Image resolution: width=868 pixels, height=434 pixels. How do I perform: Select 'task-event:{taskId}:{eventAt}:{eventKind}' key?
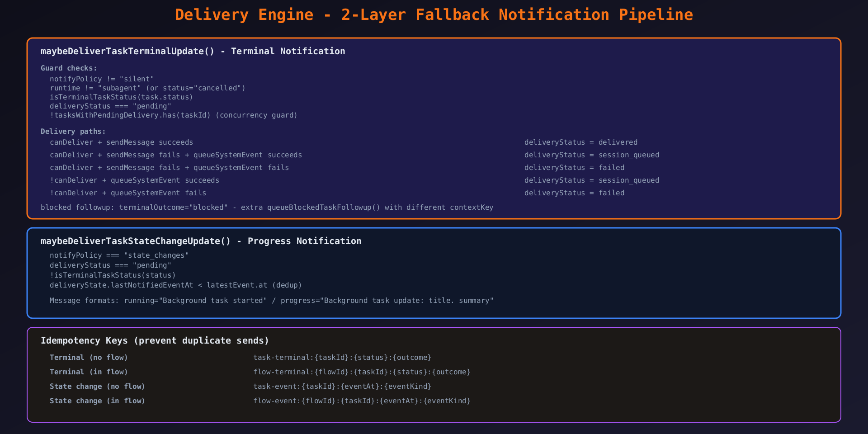[x=343, y=386]
